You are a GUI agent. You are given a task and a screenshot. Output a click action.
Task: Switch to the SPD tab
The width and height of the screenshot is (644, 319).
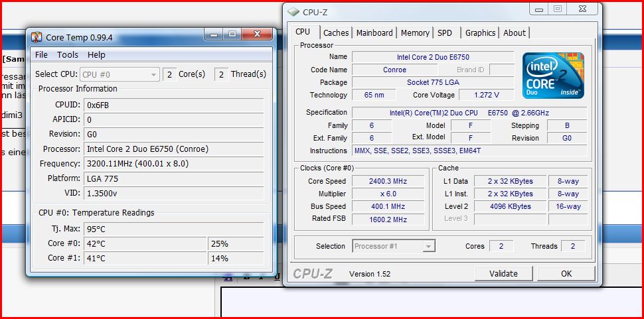pyautogui.click(x=445, y=32)
